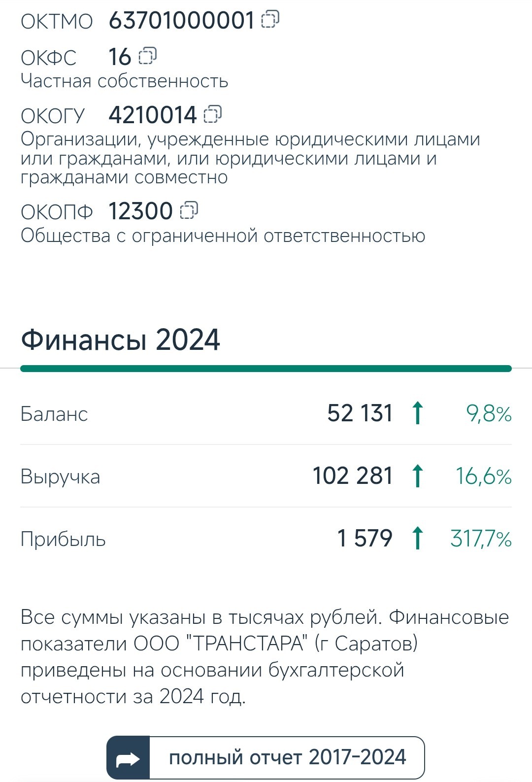
Task: Copy the ОКТМО code 63701000001
Action: pyautogui.click(x=270, y=20)
